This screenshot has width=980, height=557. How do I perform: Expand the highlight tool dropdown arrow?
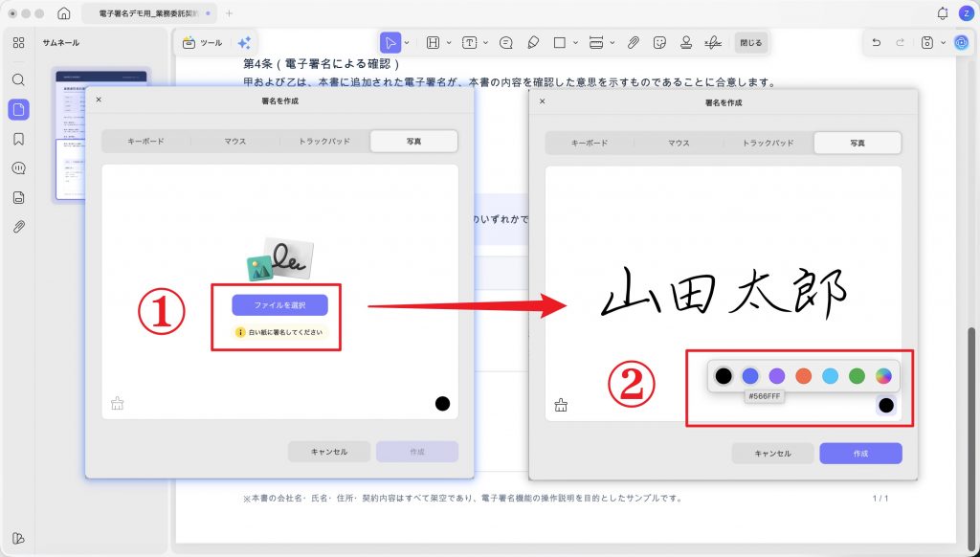(449, 43)
